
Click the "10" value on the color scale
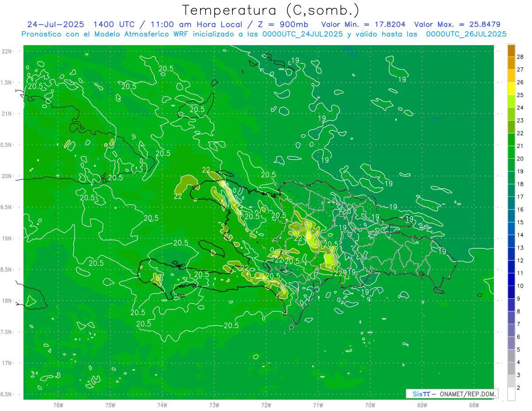click(x=520, y=286)
